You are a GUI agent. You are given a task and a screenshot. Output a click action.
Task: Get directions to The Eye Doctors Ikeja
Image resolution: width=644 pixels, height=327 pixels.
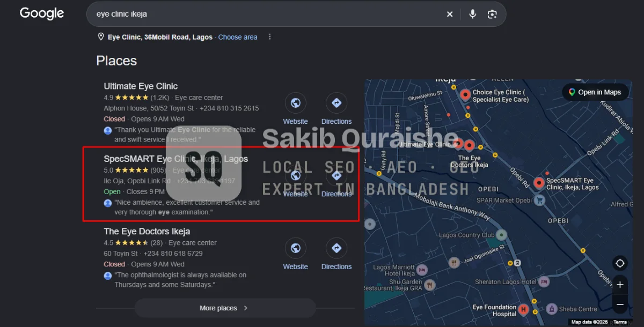pyautogui.click(x=336, y=248)
